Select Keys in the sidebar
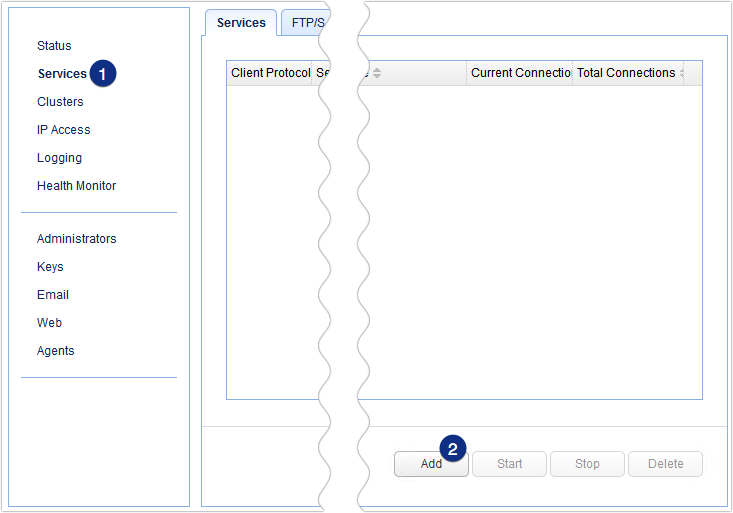This screenshot has height=513, width=733. point(50,267)
